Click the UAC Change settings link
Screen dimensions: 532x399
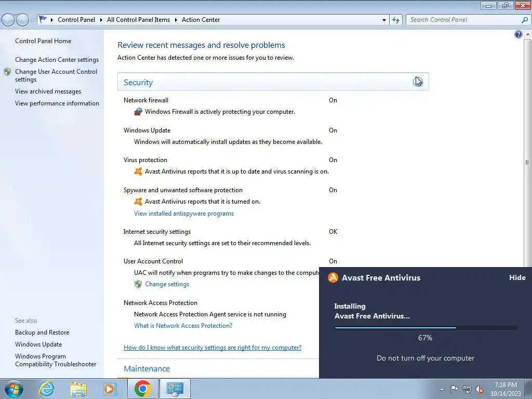(167, 284)
